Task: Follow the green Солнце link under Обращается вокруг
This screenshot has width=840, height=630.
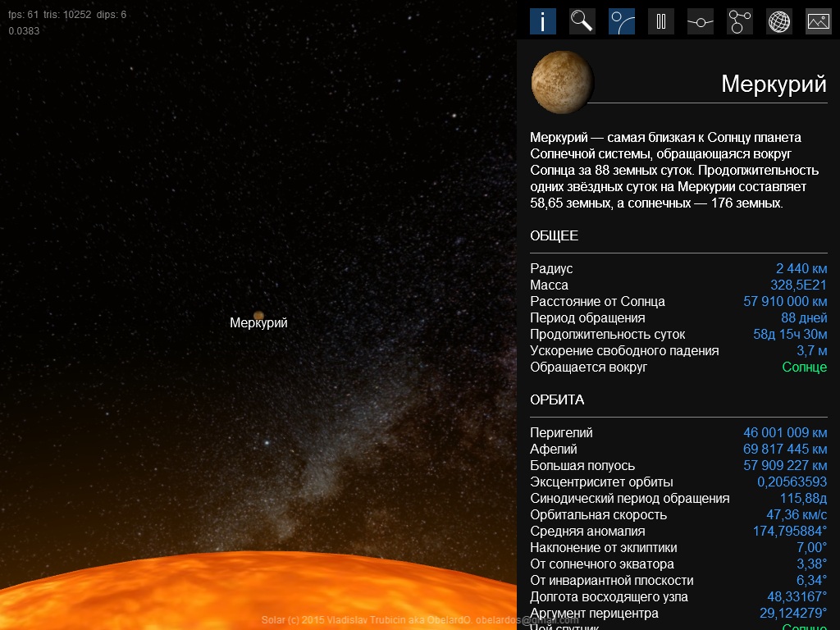Action: click(804, 367)
